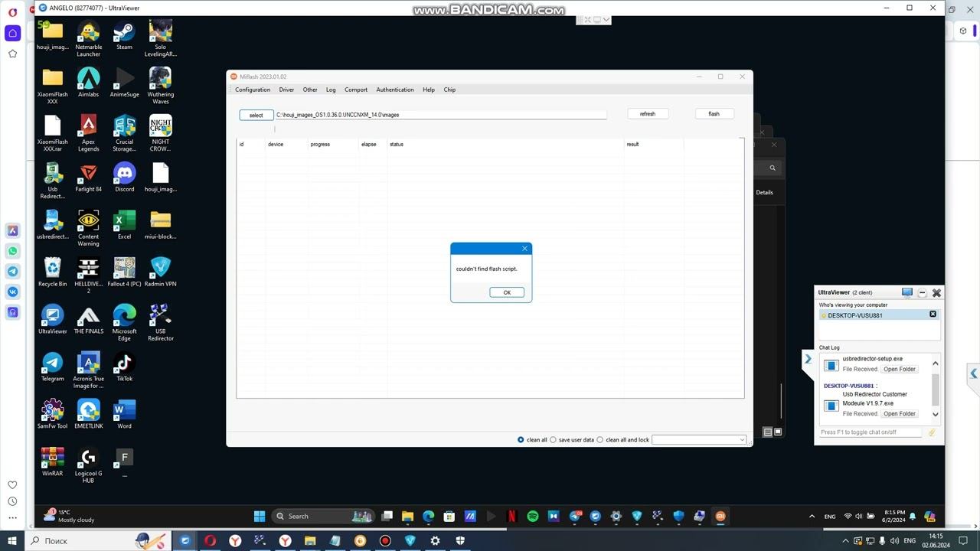The height and width of the screenshot is (551, 980).
Task: Open the XiaomiFlash XXX folder
Action: tap(52, 87)
